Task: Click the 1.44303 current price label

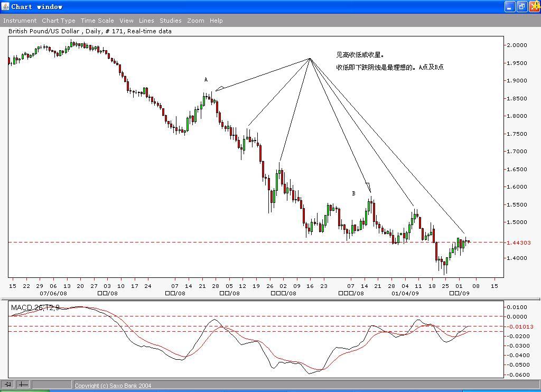Action: [519, 243]
